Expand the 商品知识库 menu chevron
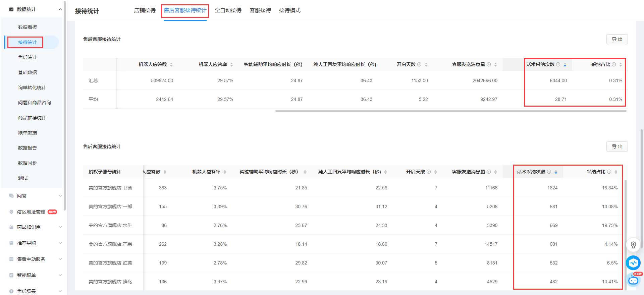The width and height of the screenshot is (644, 295). coord(60,227)
